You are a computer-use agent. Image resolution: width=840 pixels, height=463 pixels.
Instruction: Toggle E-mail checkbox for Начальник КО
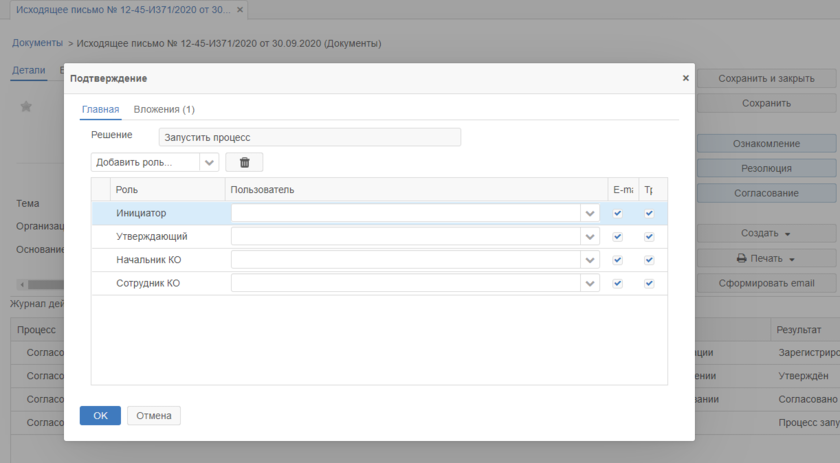coord(617,260)
